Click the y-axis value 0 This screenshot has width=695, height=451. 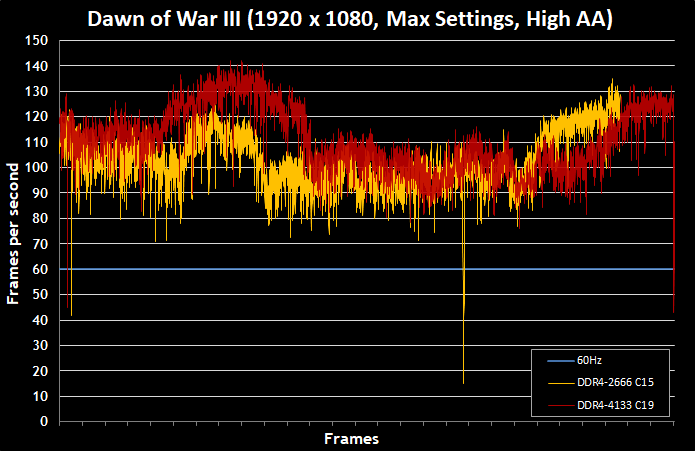tap(44, 421)
